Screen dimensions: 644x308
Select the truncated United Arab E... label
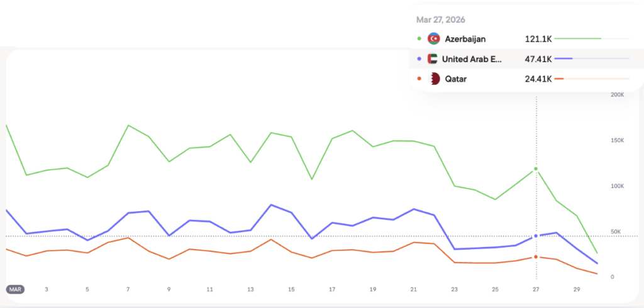[472, 59]
